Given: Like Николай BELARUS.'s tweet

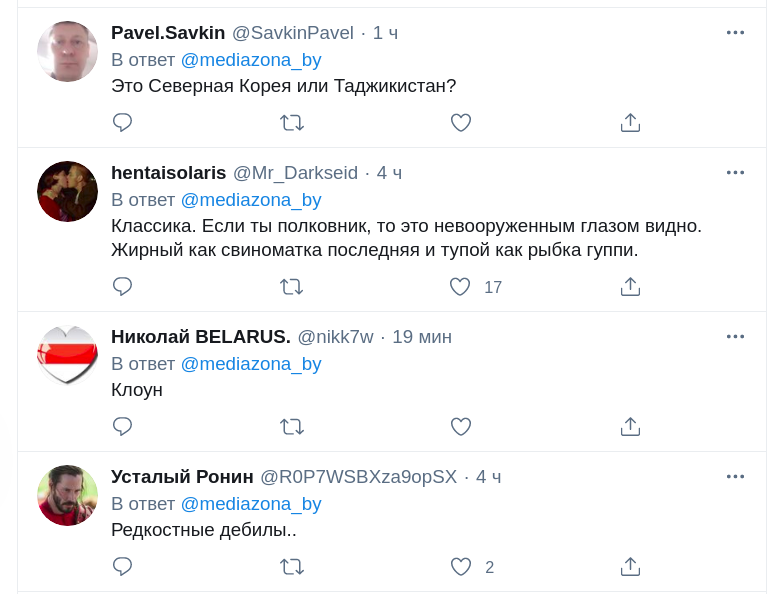Looking at the screenshot, I should point(460,427).
